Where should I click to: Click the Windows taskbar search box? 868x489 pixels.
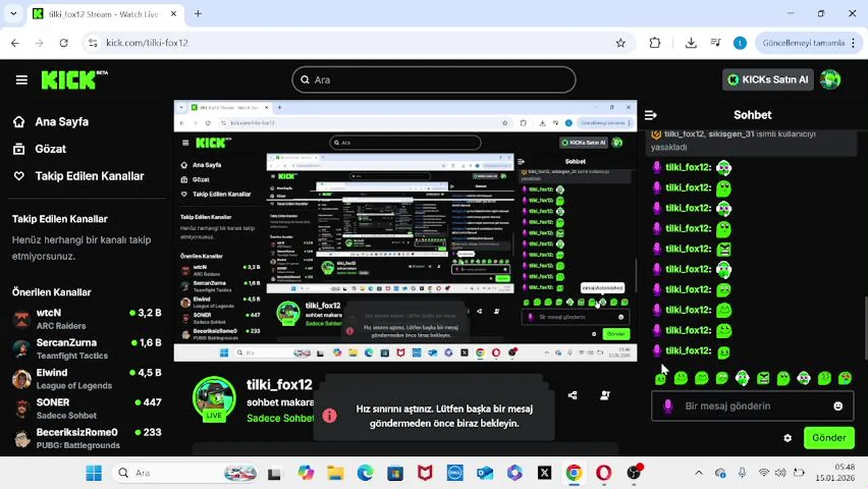[185, 473]
